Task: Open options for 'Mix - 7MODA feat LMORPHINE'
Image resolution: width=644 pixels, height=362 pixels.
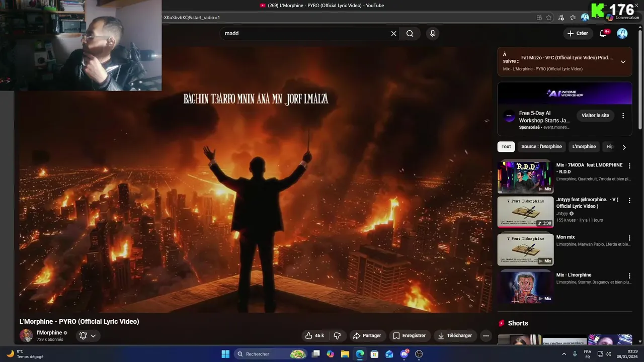Action: click(x=629, y=166)
